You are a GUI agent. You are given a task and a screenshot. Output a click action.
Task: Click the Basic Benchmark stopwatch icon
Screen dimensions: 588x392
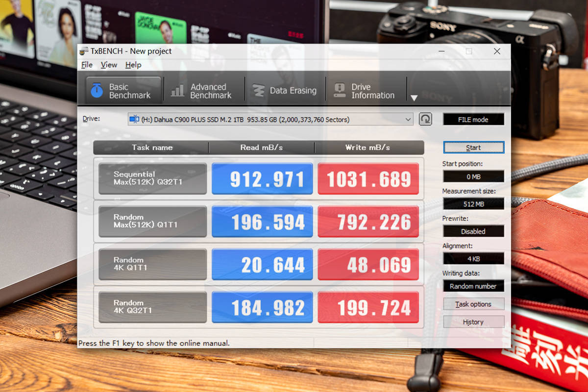click(97, 91)
